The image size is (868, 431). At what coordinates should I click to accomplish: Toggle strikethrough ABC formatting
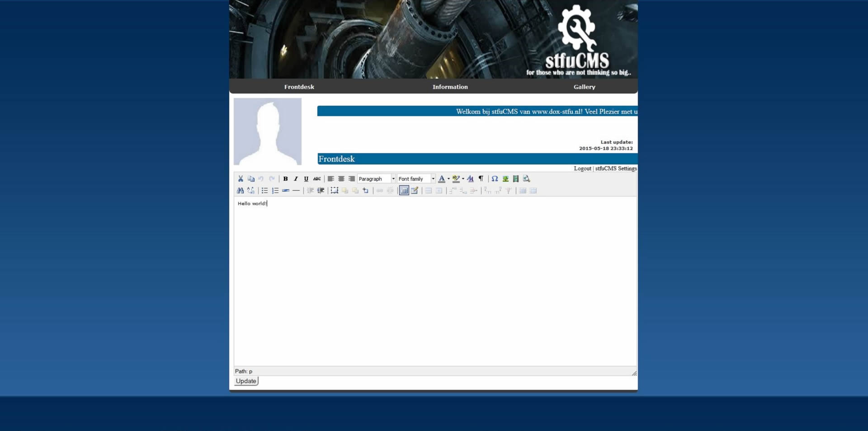[317, 179]
